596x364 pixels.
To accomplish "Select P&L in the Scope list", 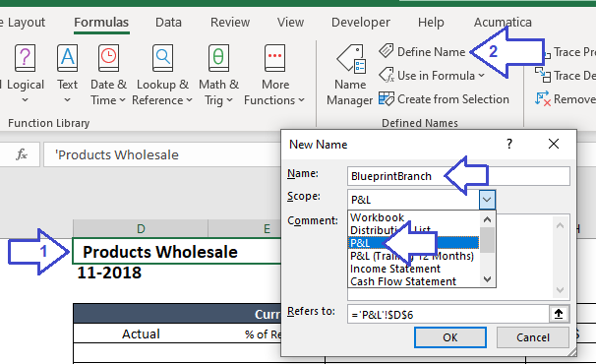I will [x=413, y=243].
